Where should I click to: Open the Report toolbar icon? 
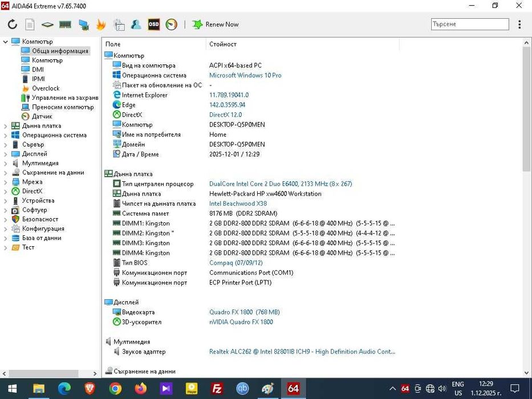click(30, 25)
